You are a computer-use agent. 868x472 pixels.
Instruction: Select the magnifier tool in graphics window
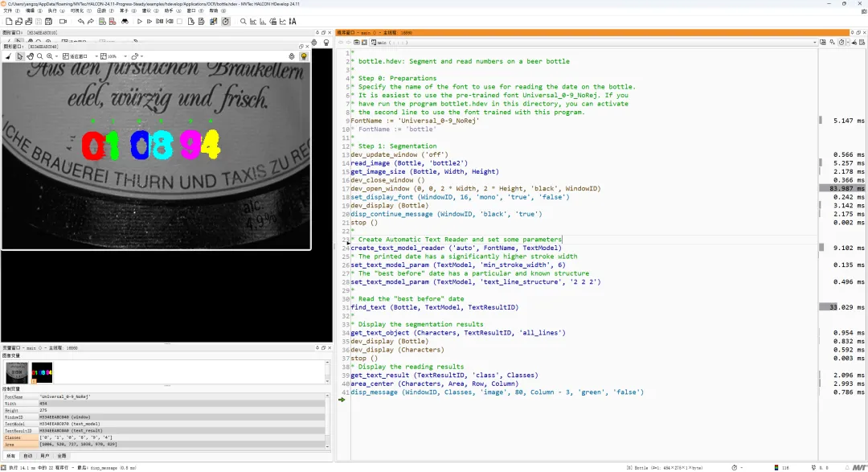point(40,56)
